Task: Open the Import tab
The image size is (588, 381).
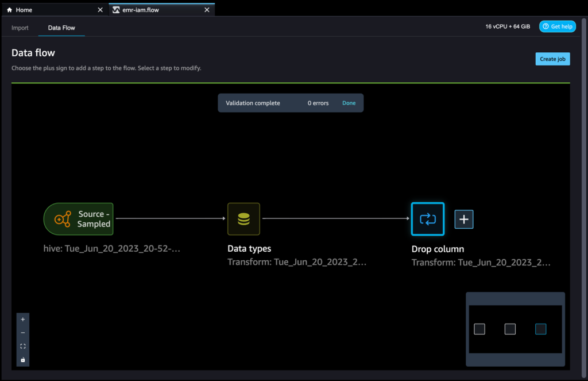Action: click(20, 28)
